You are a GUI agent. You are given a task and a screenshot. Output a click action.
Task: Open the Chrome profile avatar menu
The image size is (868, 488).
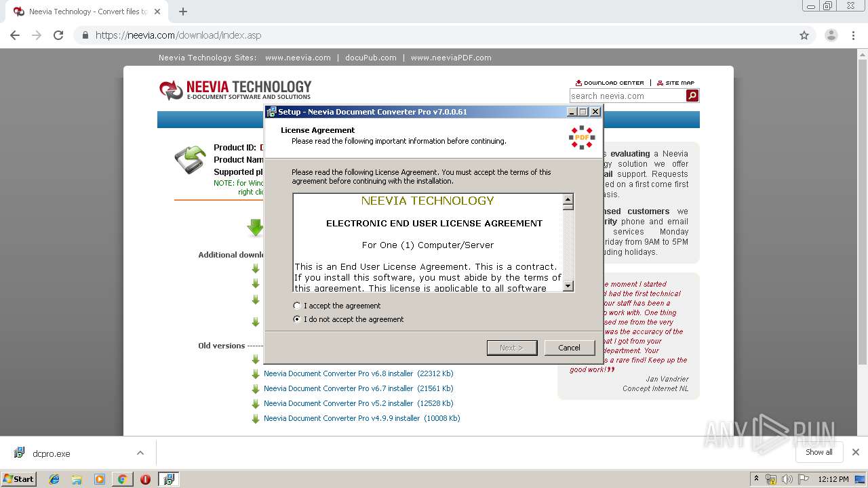pos(831,35)
